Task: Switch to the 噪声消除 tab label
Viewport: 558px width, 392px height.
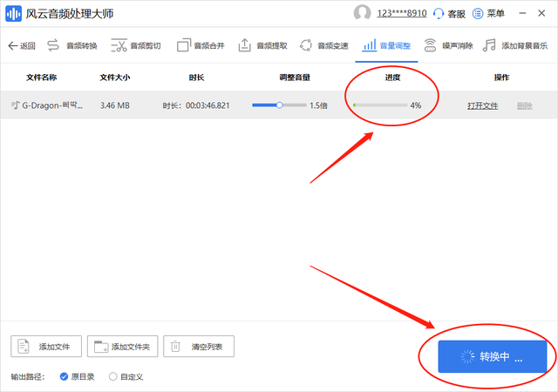Action: tap(458, 46)
